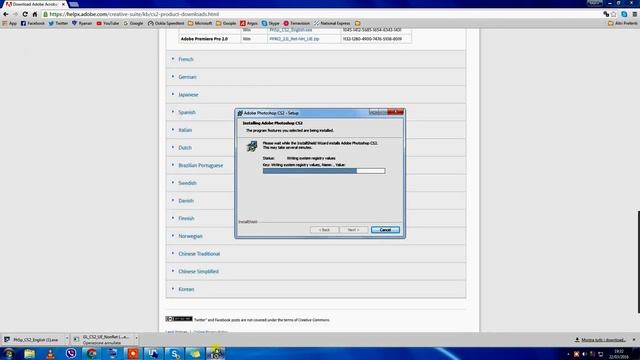Image resolution: width=640 pixels, height=360 pixels.
Task: Expand the Japanese language section
Action: pyautogui.click(x=316, y=95)
